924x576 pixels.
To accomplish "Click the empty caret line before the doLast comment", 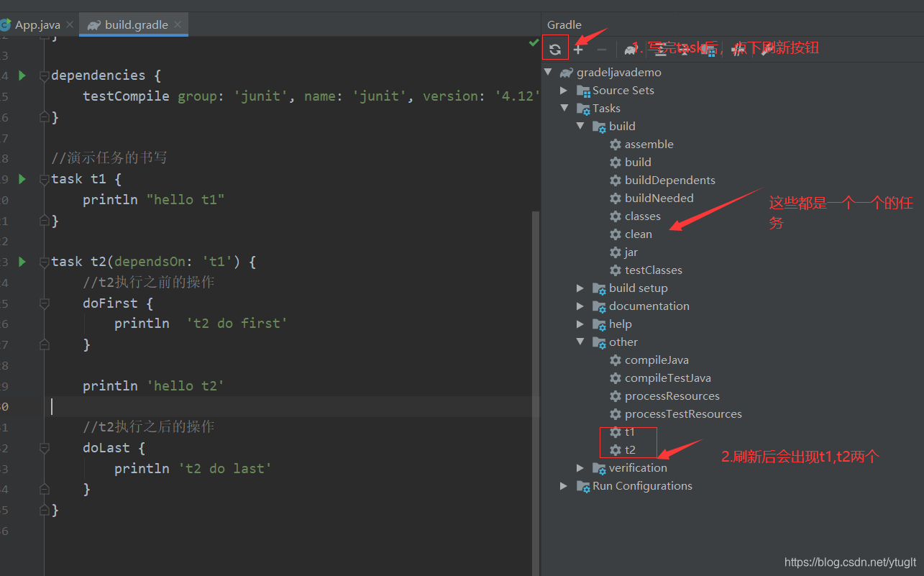I will click(291, 406).
